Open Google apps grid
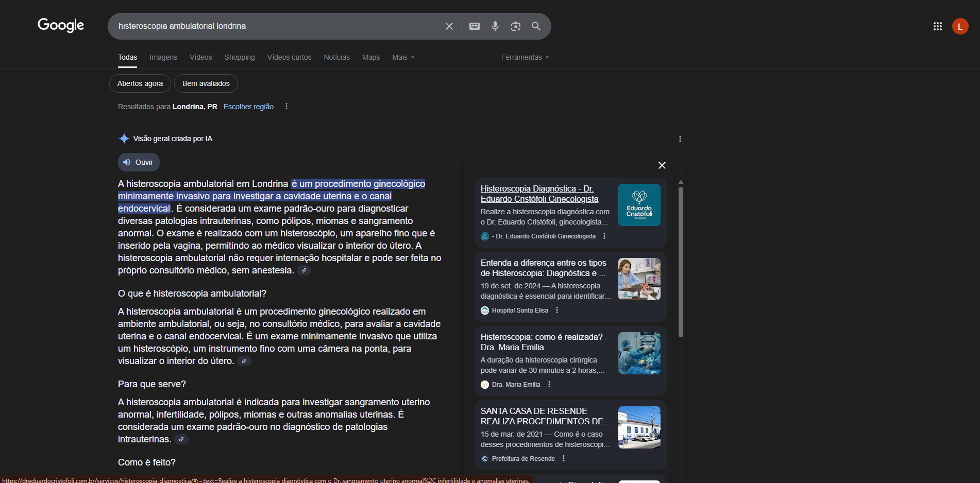The width and height of the screenshot is (980, 483). coord(938,26)
